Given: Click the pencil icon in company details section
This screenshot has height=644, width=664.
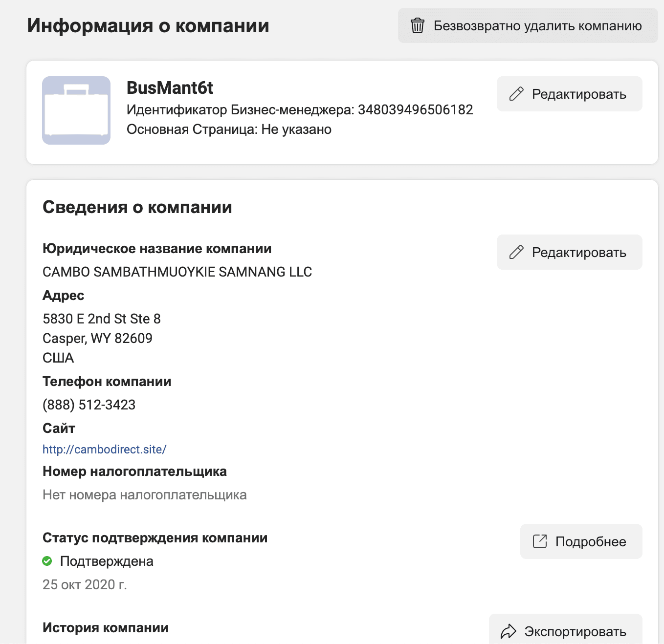Looking at the screenshot, I should tap(516, 252).
